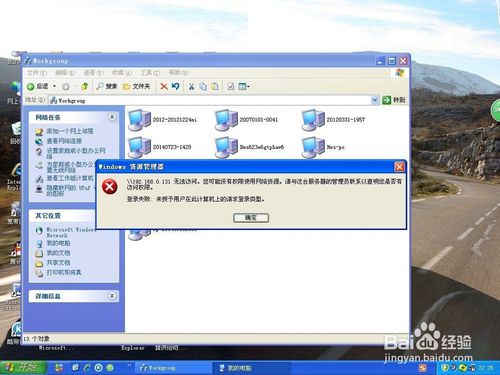Close the Windows Explorer error dialog

click(x=399, y=167)
